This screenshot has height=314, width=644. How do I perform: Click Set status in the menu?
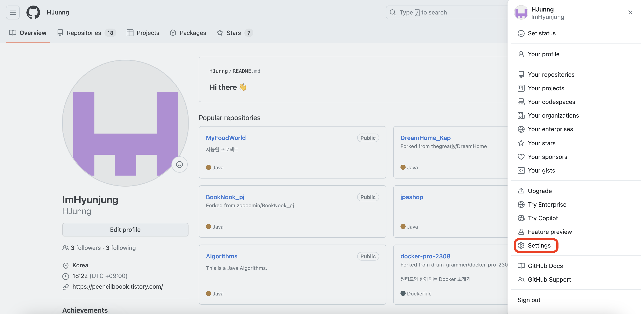click(541, 33)
